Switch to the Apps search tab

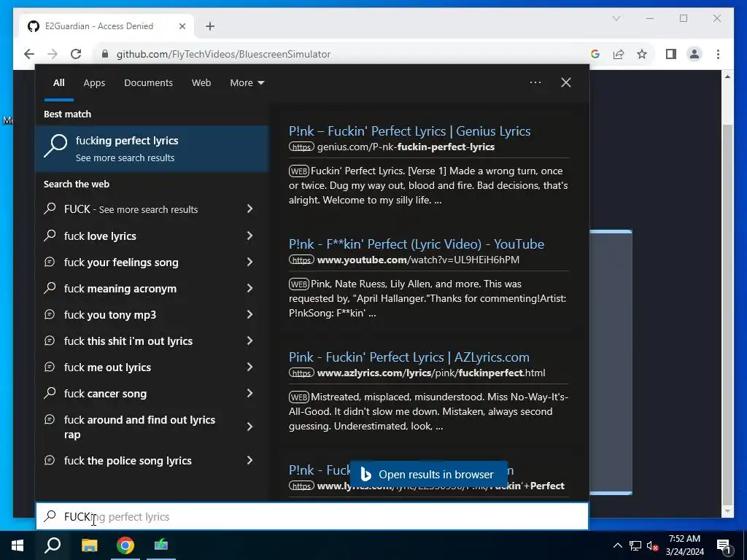pos(94,83)
